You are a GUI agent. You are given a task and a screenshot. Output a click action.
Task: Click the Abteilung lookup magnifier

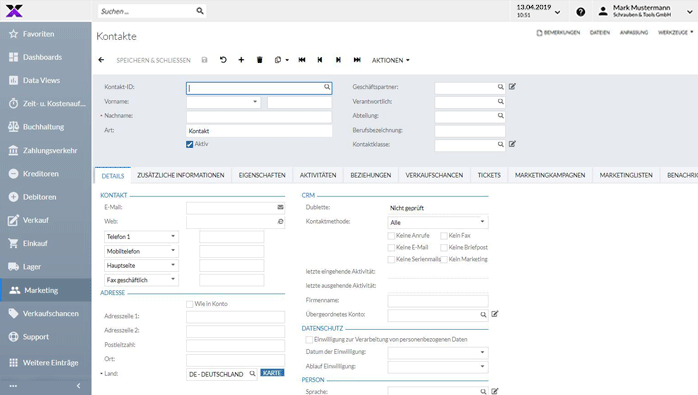(x=501, y=116)
